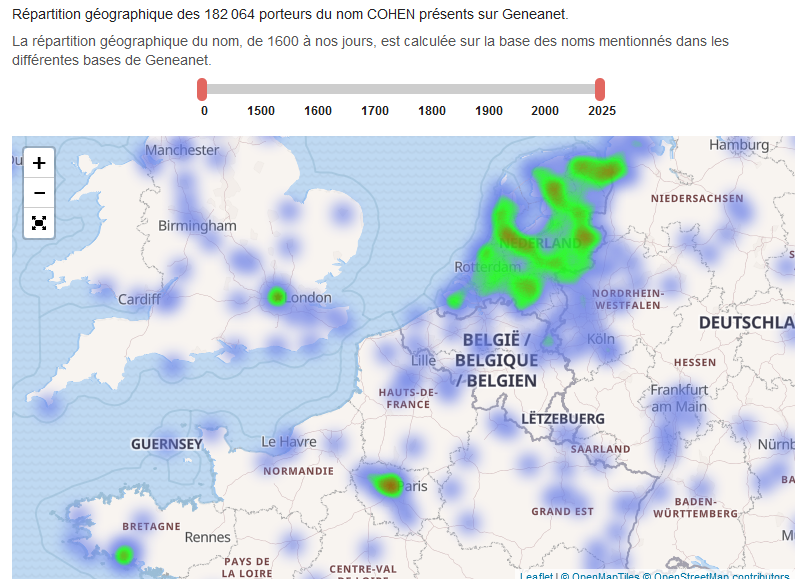The height and width of the screenshot is (579, 802).
Task: Click the Rotterdam label on the map
Action: click(487, 267)
